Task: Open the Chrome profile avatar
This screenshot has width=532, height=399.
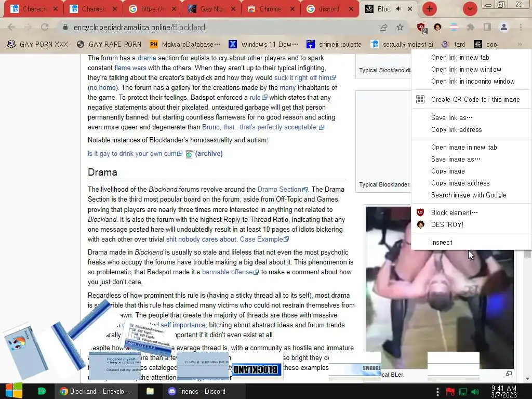Action: [504, 27]
